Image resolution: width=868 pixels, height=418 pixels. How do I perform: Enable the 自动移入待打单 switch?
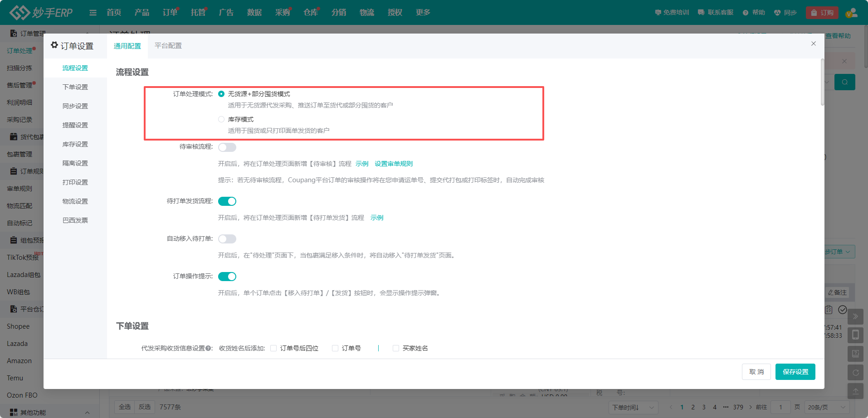pyautogui.click(x=227, y=239)
